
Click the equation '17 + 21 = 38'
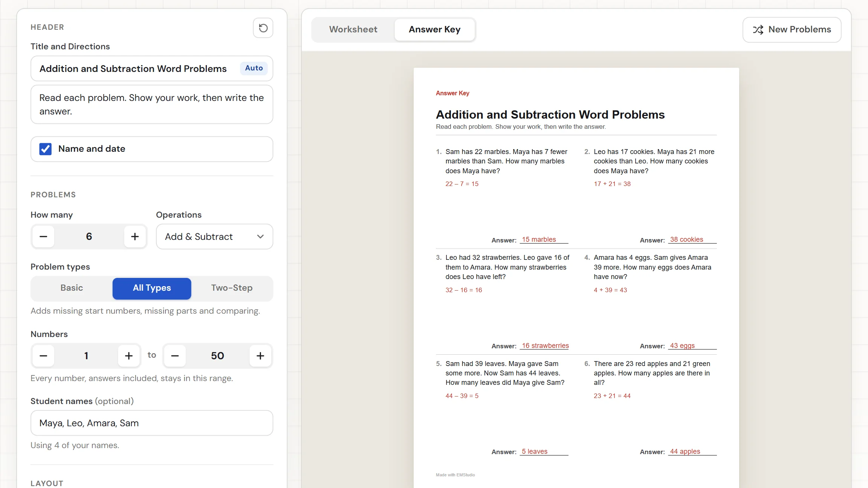click(612, 184)
